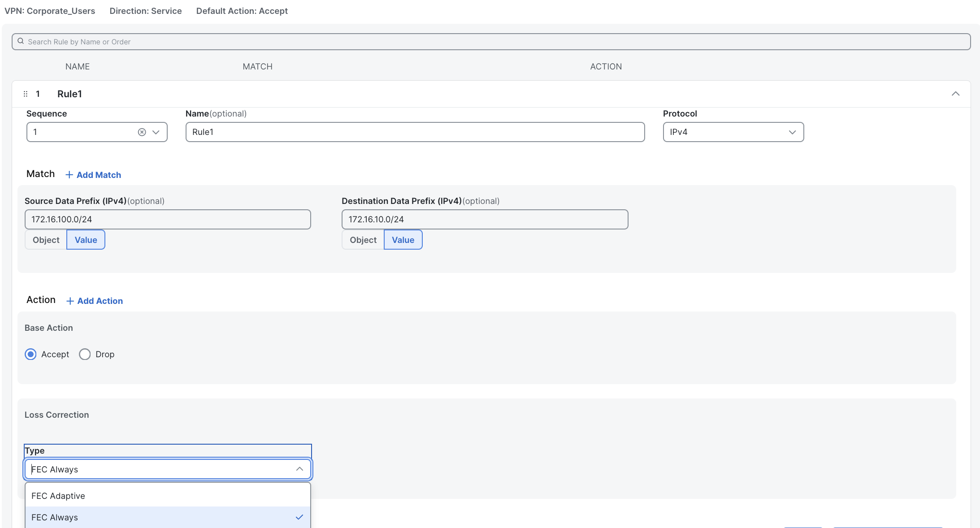
Task: Select the Drop radio button
Action: [85, 355]
